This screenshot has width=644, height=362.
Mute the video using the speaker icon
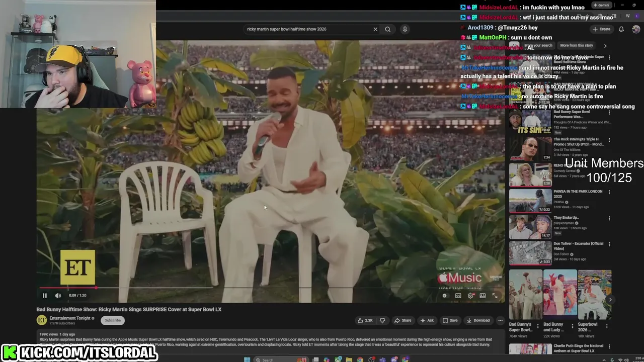(58, 296)
